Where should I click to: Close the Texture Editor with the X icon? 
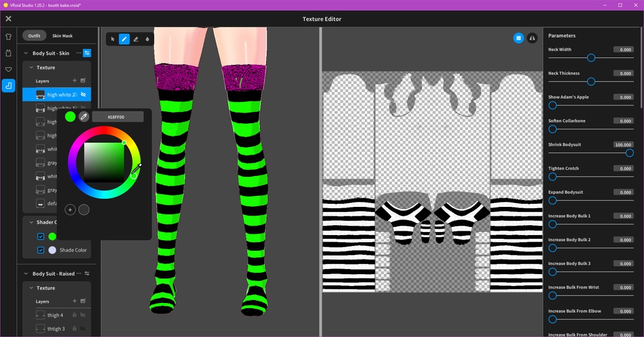tap(8, 18)
